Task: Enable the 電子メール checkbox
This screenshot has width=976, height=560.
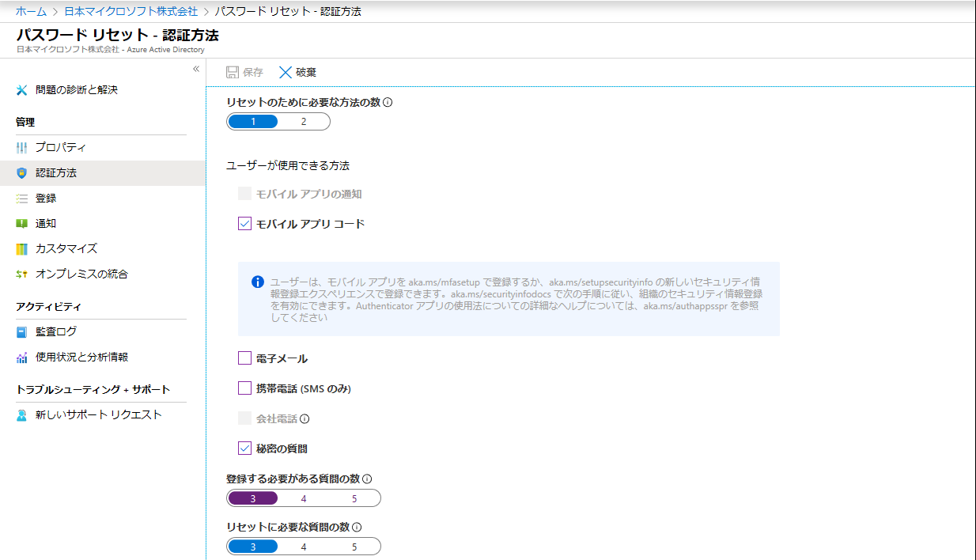Action: 244,358
